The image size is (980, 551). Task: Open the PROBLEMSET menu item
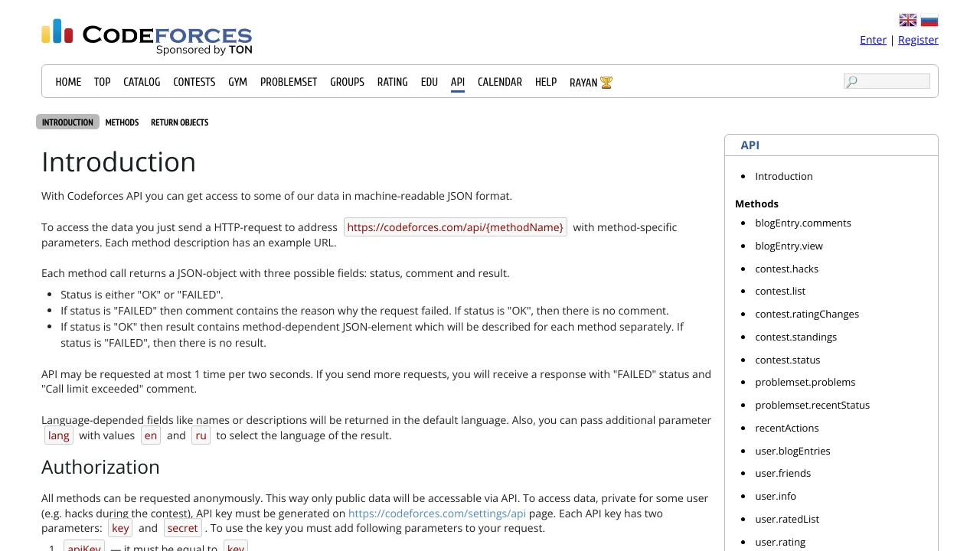289,82
